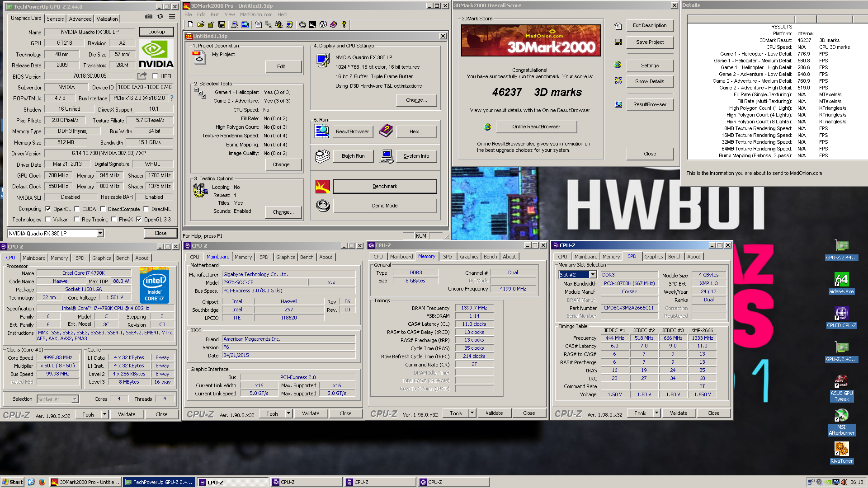Switch to TechPowerUp GPU-Z taskbar item
Screen dimensions: 868x488
click(159, 482)
